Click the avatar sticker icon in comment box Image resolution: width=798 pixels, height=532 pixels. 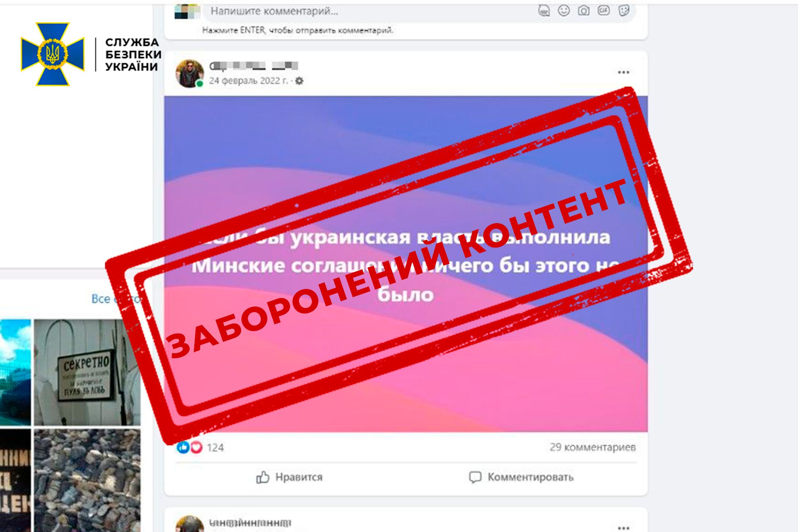click(543, 11)
